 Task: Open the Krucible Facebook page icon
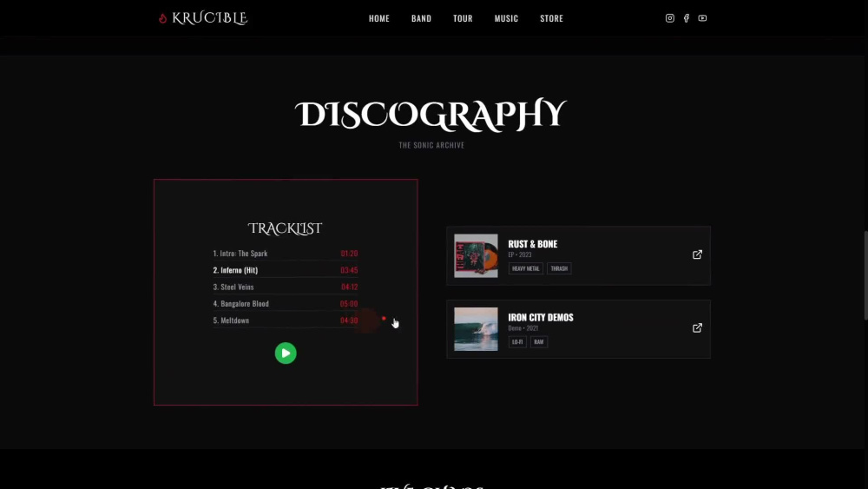point(687,18)
